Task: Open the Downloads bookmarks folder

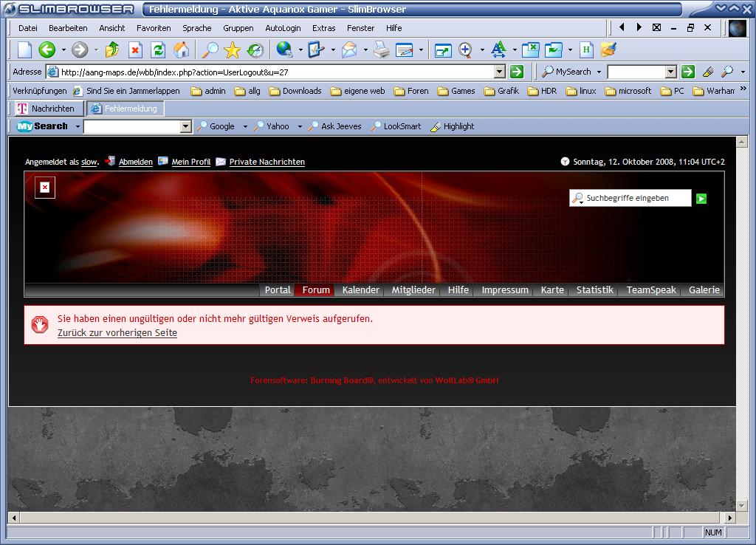Action: coord(295,91)
